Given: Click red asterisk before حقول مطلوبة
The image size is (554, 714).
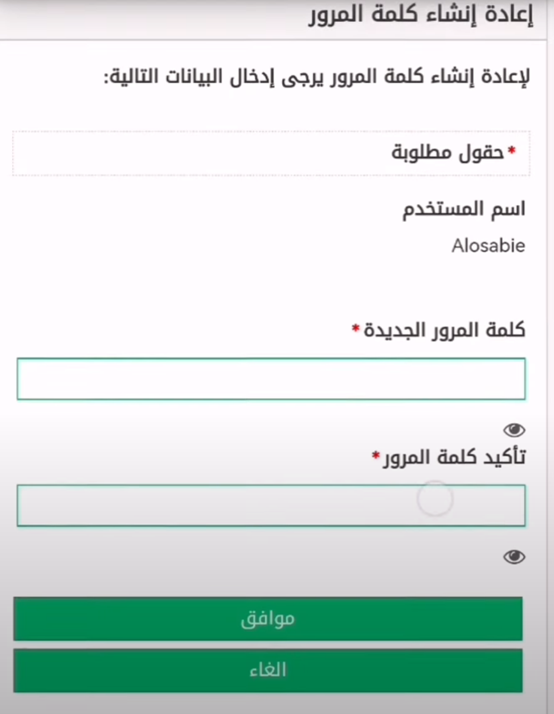Looking at the screenshot, I should point(512,150).
